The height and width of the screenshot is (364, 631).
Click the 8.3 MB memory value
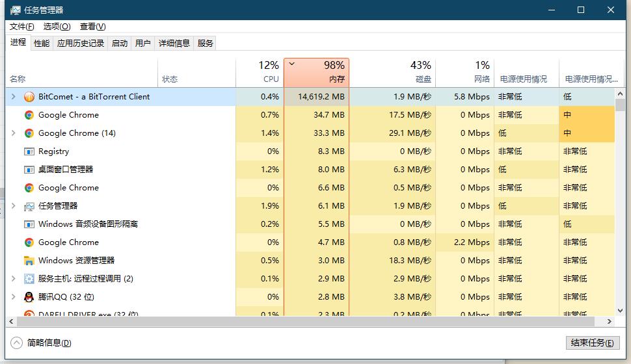click(331, 151)
